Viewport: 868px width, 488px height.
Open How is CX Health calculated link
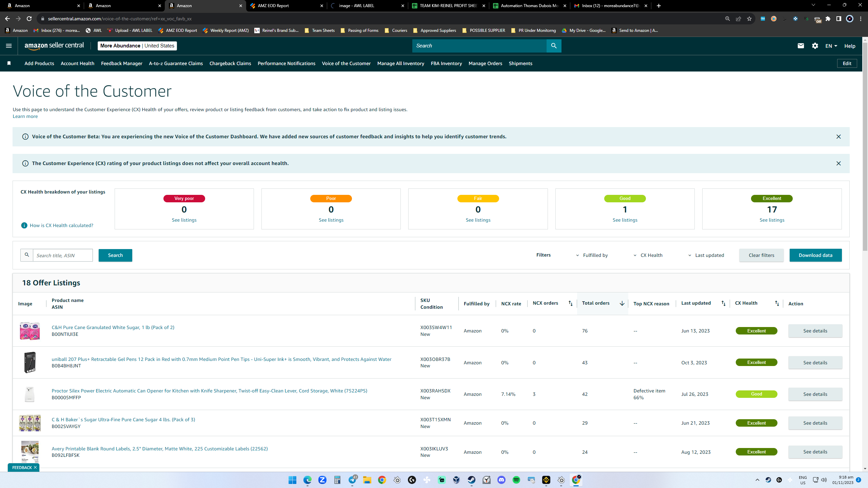(61, 225)
